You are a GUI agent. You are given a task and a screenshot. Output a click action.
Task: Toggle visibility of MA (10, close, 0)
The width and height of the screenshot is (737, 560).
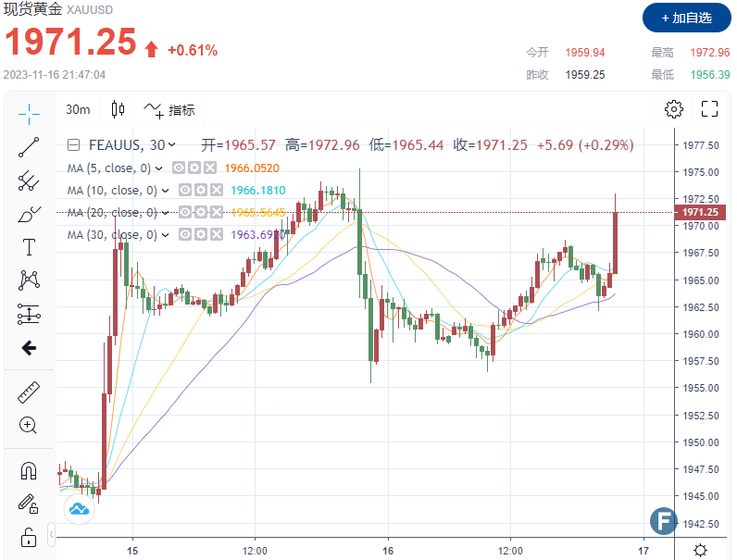coord(185,191)
